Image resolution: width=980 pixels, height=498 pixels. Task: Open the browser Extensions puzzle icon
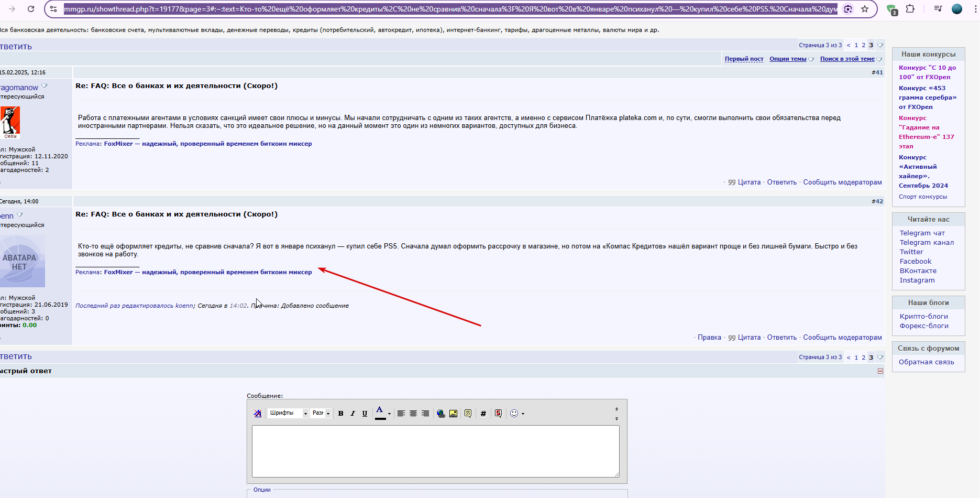910,9
